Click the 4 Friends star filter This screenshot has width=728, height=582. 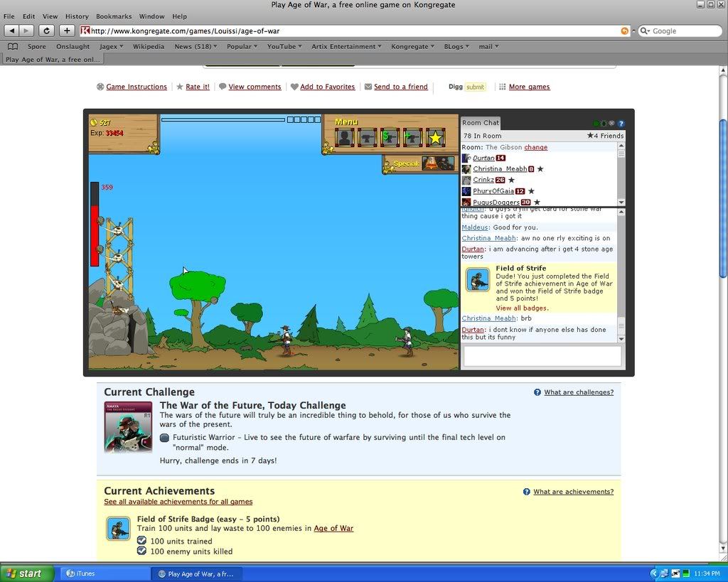click(x=606, y=136)
